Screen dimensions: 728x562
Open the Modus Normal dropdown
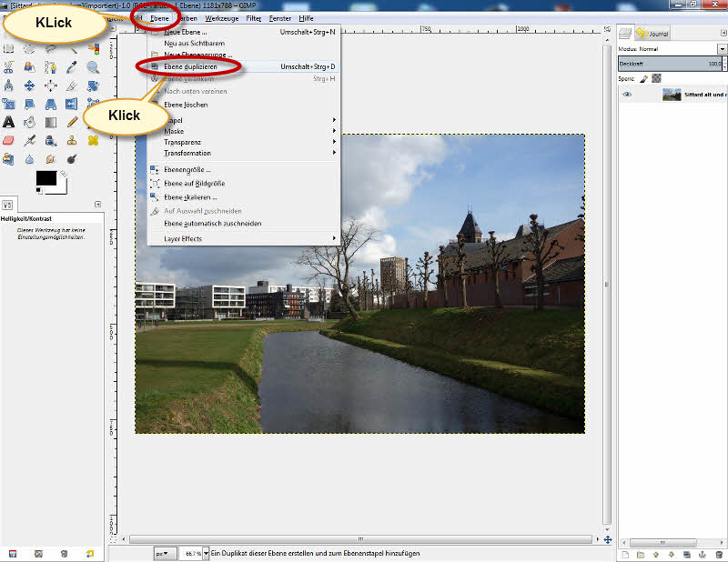coord(670,48)
